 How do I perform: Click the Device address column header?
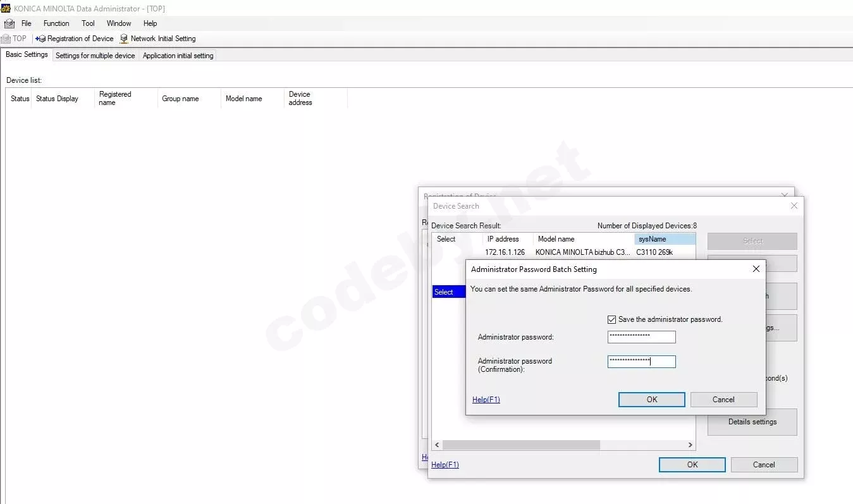point(316,99)
